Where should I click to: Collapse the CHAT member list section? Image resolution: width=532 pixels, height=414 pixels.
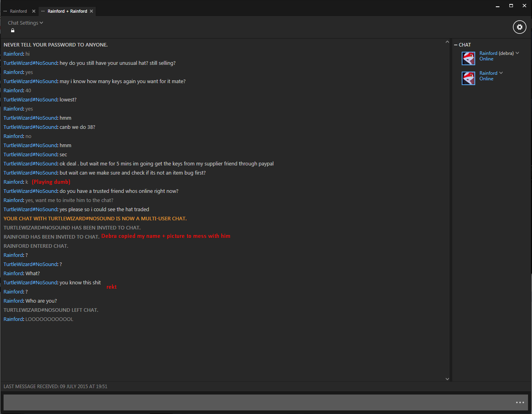[456, 45]
